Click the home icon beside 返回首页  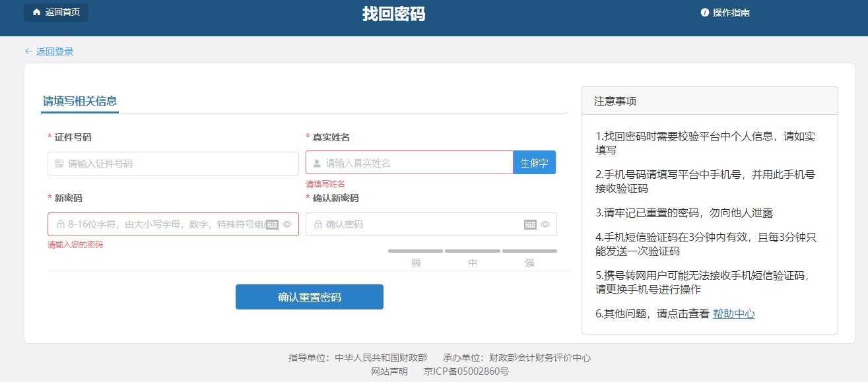click(36, 11)
